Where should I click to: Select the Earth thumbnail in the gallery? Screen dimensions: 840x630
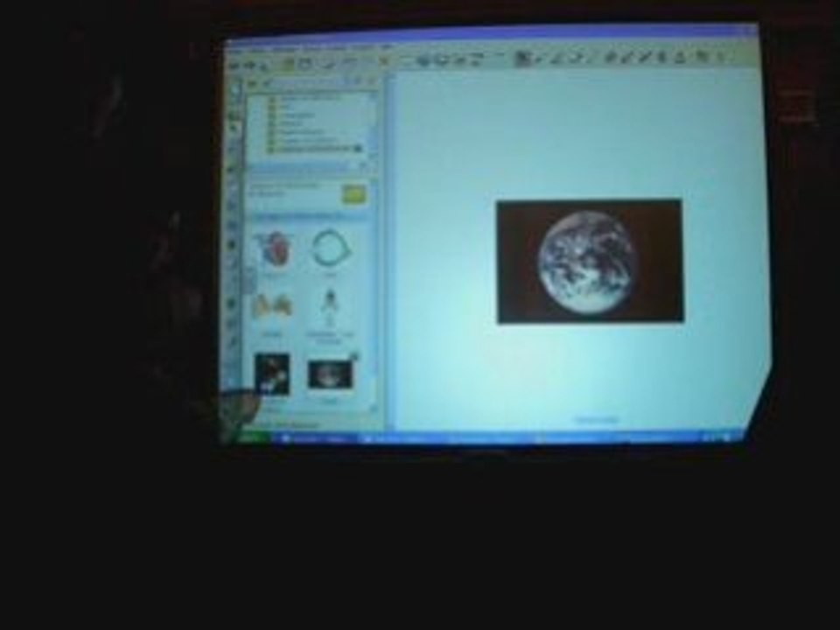click(x=330, y=374)
